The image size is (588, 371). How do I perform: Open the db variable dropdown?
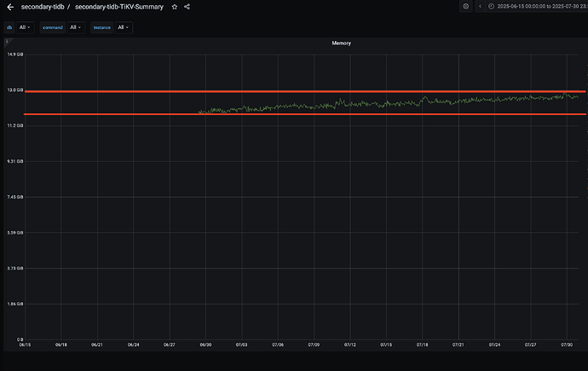[26, 27]
